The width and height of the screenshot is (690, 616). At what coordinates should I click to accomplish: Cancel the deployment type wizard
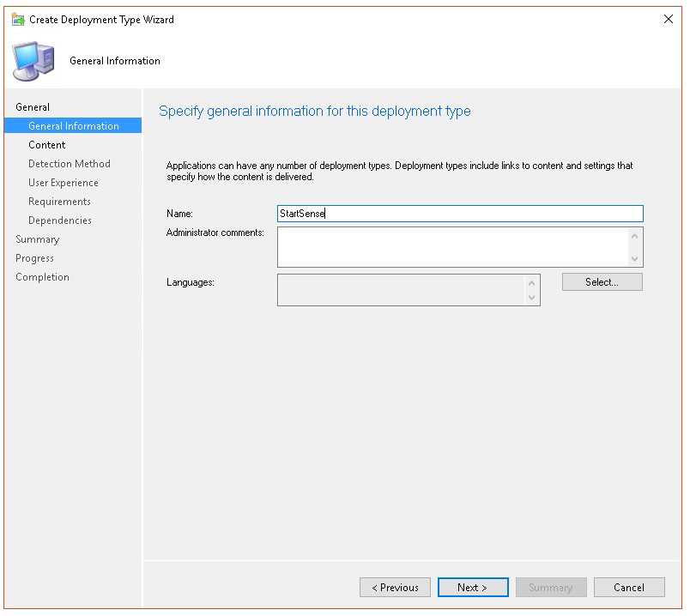point(629,588)
